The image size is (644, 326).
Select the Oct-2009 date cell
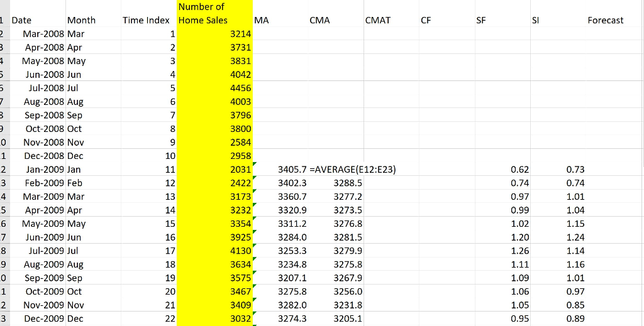tap(38, 291)
